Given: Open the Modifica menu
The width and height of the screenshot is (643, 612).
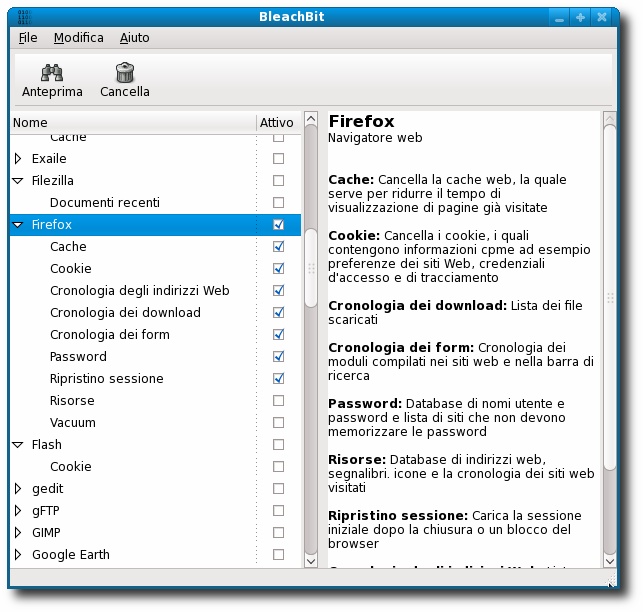Looking at the screenshot, I should click(x=78, y=38).
